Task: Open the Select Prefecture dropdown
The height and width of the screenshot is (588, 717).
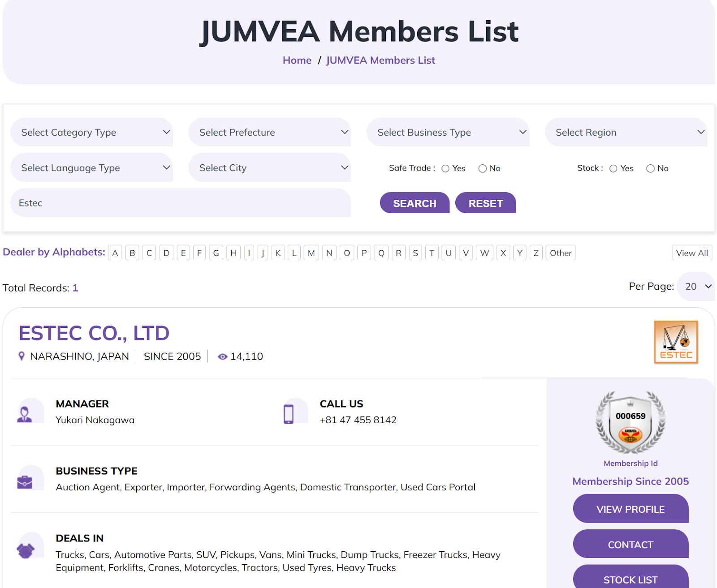Action: click(x=270, y=132)
